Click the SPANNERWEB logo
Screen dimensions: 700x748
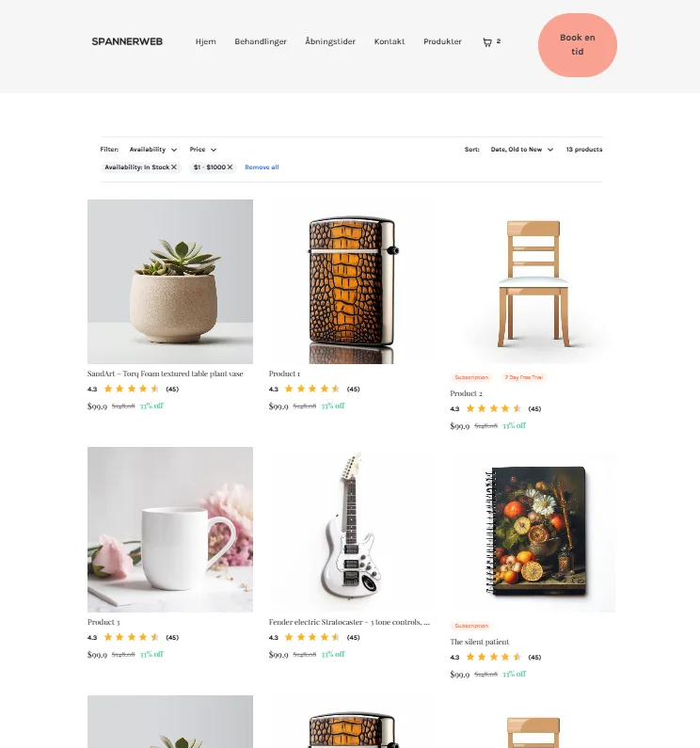(127, 41)
